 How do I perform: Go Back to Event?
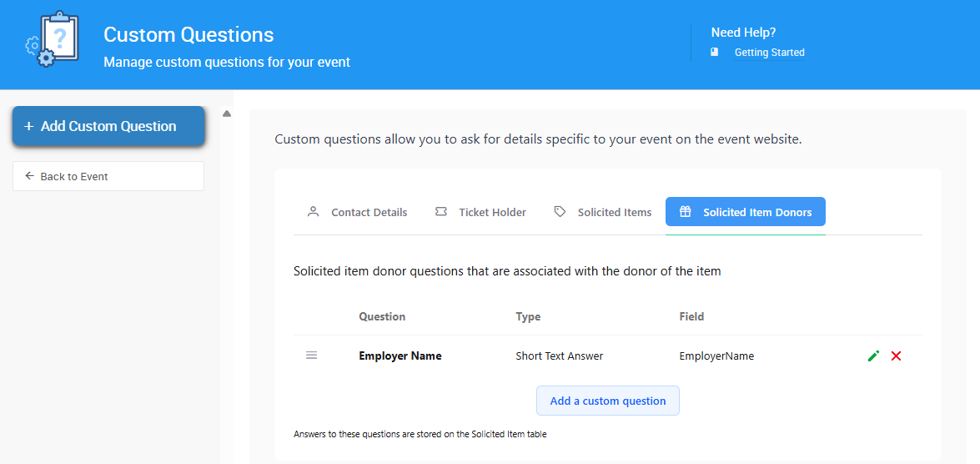pyautogui.click(x=108, y=176)
